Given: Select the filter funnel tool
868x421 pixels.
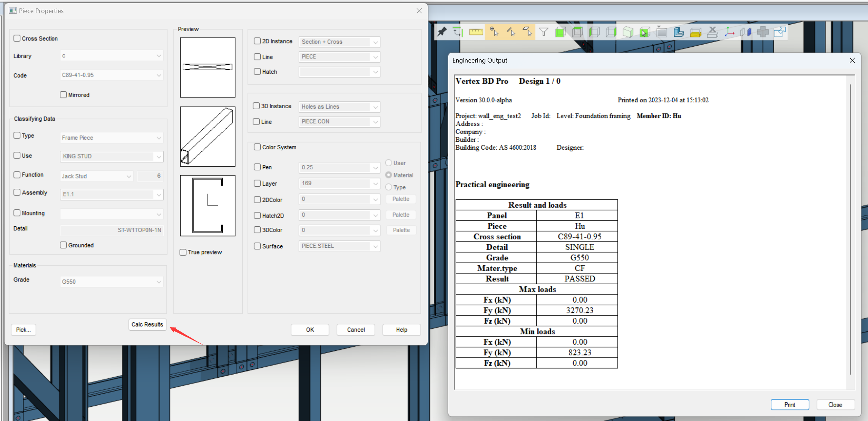Looking at the screenshot, I should [544, 32].
